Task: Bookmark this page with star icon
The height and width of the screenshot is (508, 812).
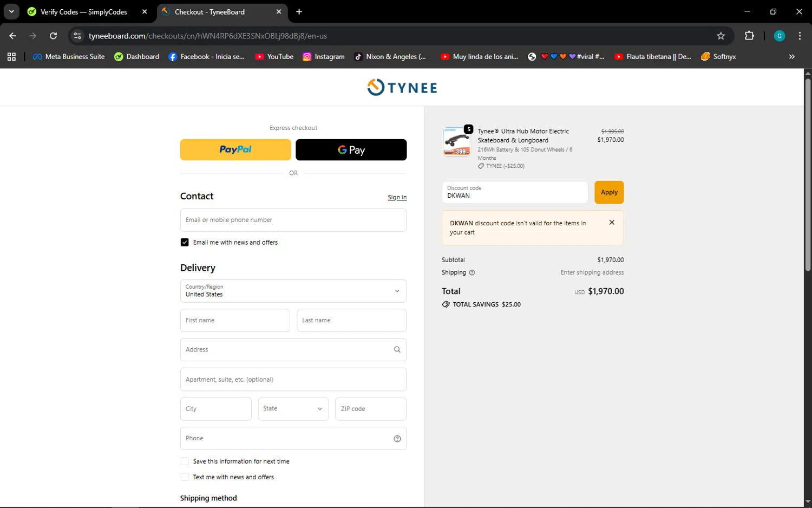Action: click(x=721, y=36)
